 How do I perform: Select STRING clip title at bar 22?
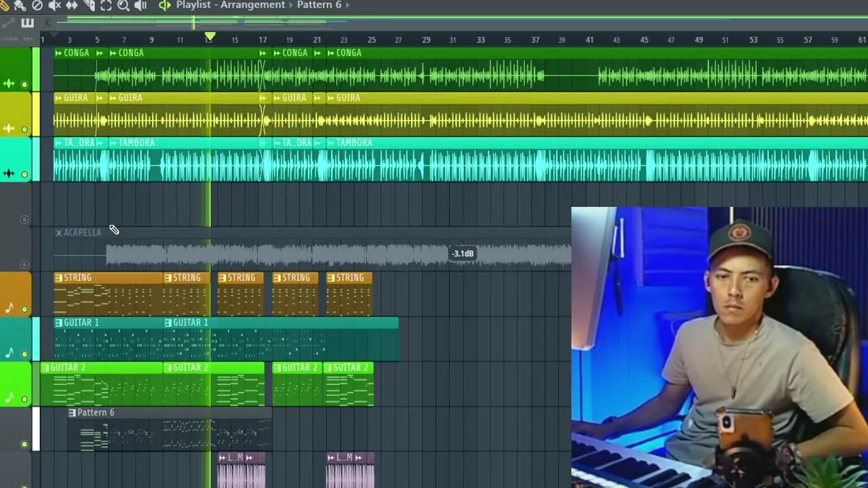point(350,278)
